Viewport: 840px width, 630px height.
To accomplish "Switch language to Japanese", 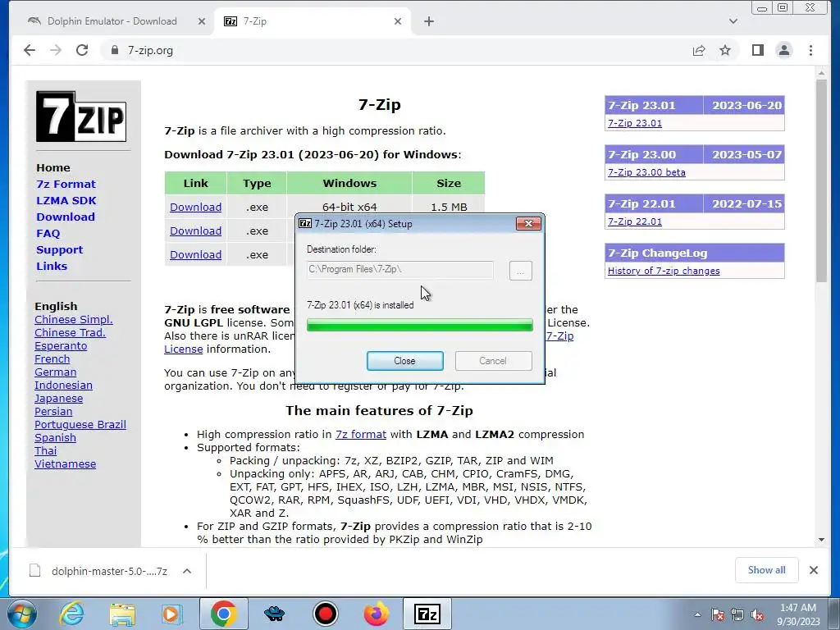I will pos(58,399).
